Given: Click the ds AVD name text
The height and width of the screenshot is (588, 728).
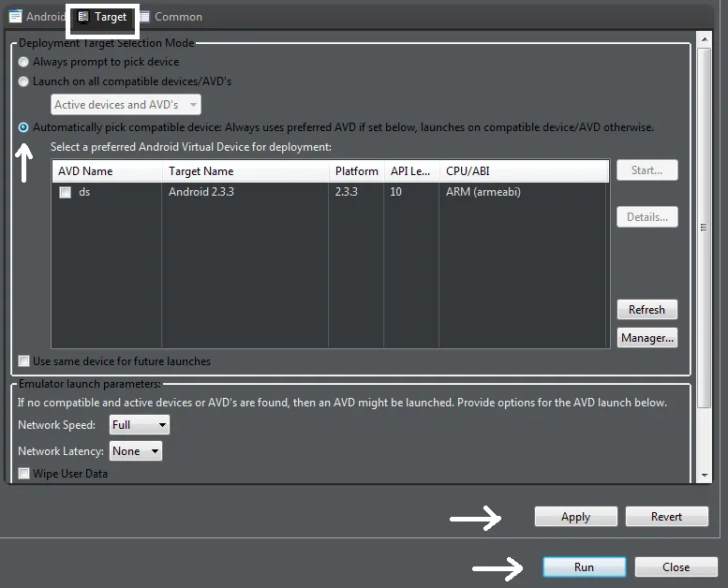Looking at the screenshot, I should (x=84, y=192).
